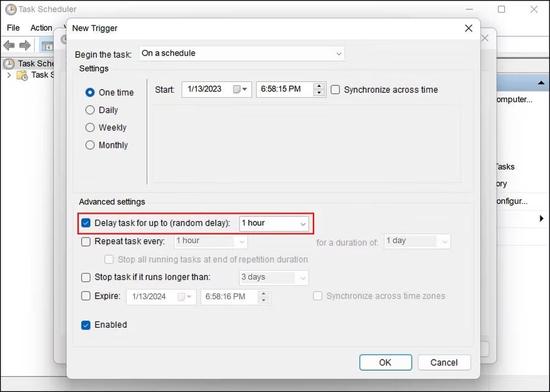550x392 pixels.
Task: Click OK to confirm the trigger
Action: tap(385, 362)
